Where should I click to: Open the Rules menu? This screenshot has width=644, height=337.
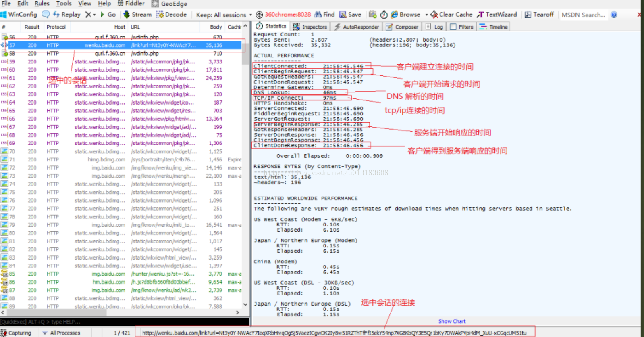point(42,3)
